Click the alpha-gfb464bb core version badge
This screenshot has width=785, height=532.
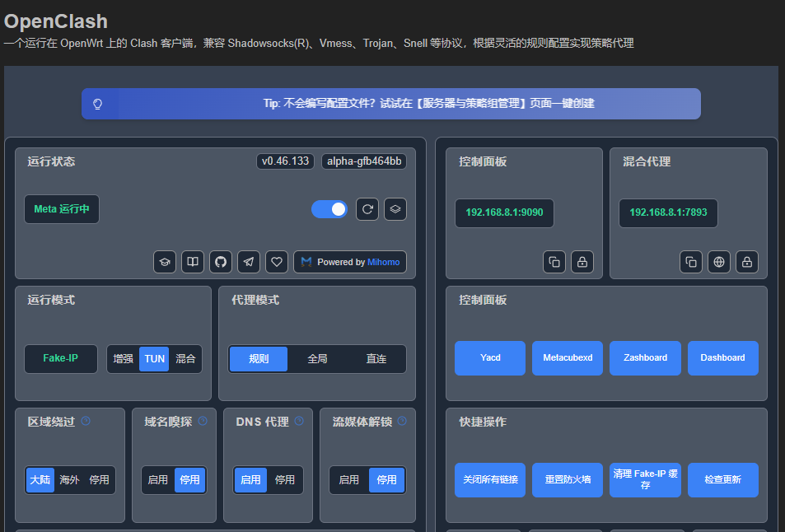pos(364,161)
